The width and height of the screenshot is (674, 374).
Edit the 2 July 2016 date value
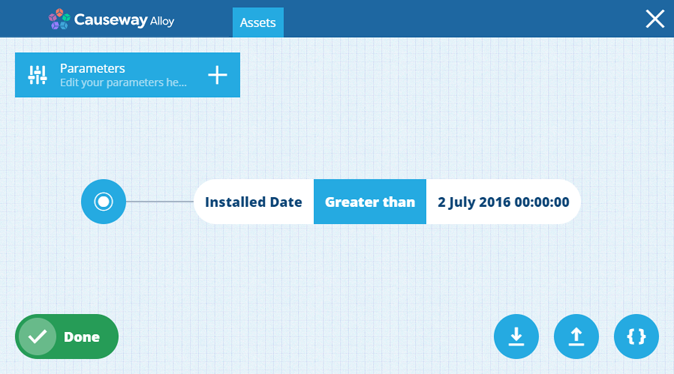pos(503,202)
